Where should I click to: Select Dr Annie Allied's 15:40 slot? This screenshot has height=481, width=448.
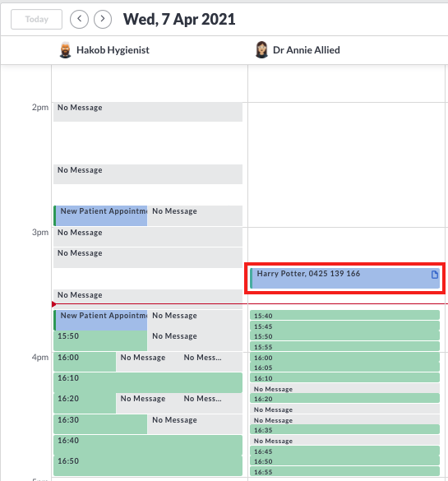point(344,316)
